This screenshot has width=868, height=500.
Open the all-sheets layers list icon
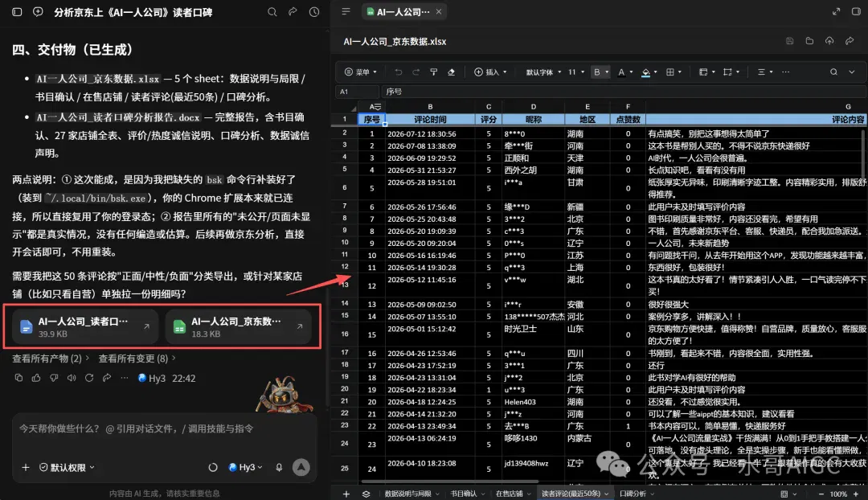tap(366, 494)
